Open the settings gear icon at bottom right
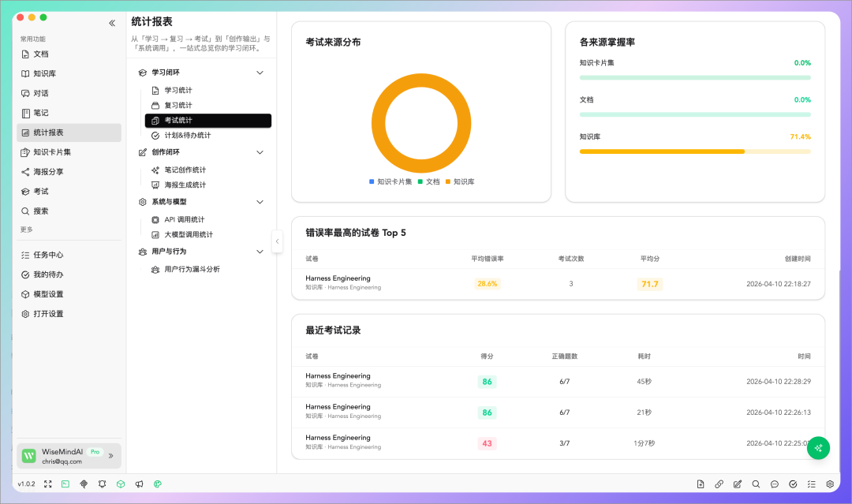852x504 pixels. point(830,484)
